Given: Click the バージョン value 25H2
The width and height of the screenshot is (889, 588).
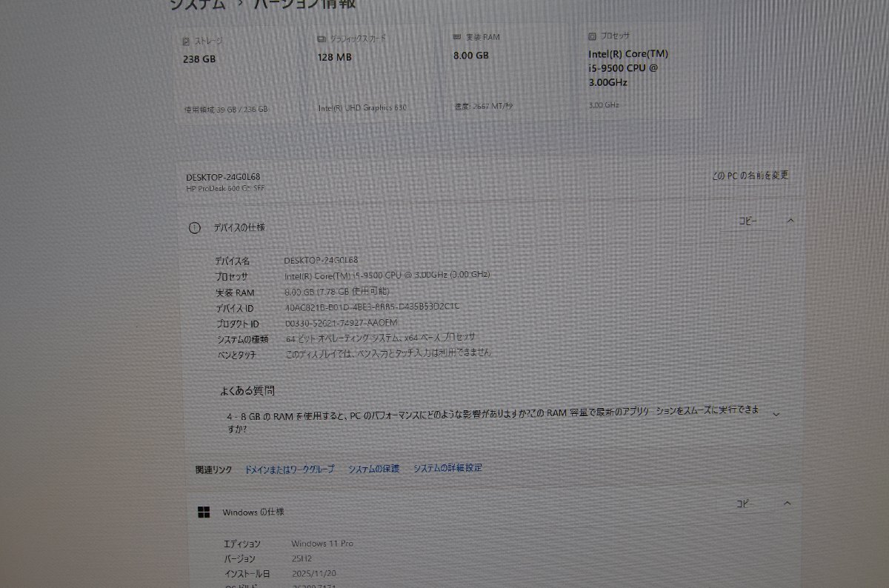Looking at the screenshot, I should coord(302,558).
